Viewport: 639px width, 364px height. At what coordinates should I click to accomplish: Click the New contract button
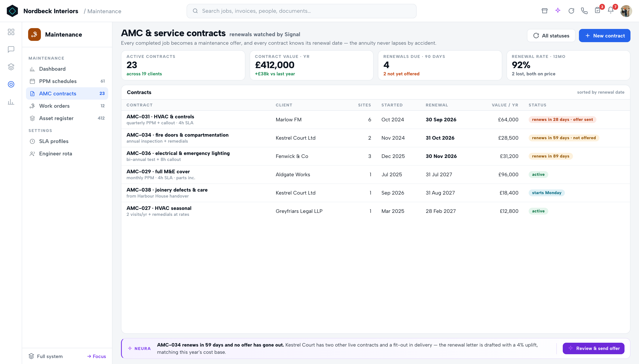[x=604, y=36]
